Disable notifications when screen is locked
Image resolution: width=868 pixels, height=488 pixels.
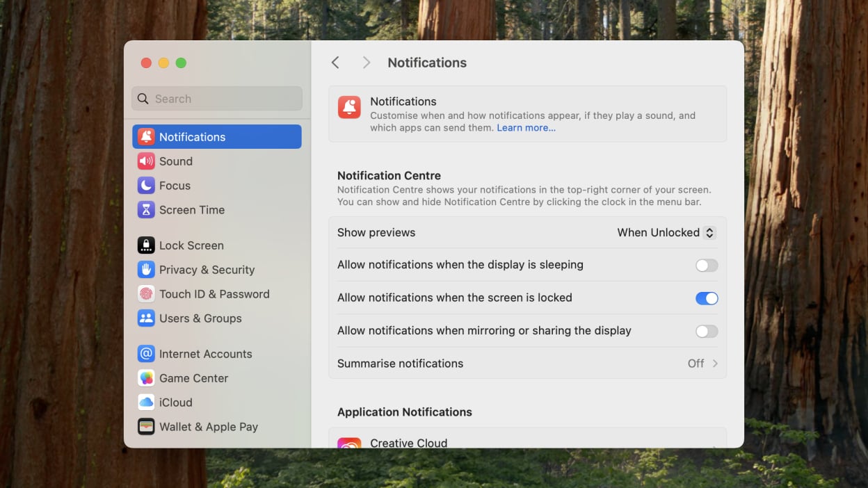pyautogui.click(x=706, y=298)
